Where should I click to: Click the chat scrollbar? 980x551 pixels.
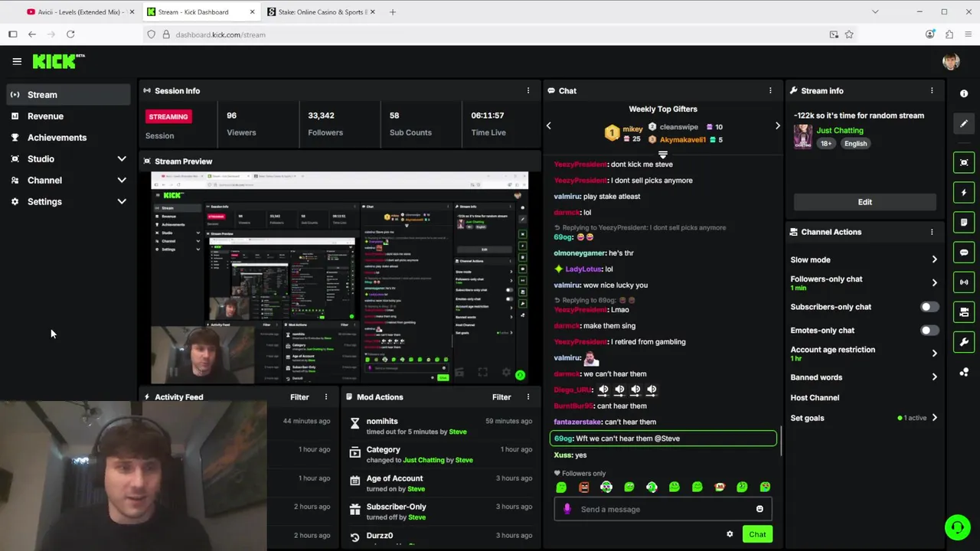(781, 442)
